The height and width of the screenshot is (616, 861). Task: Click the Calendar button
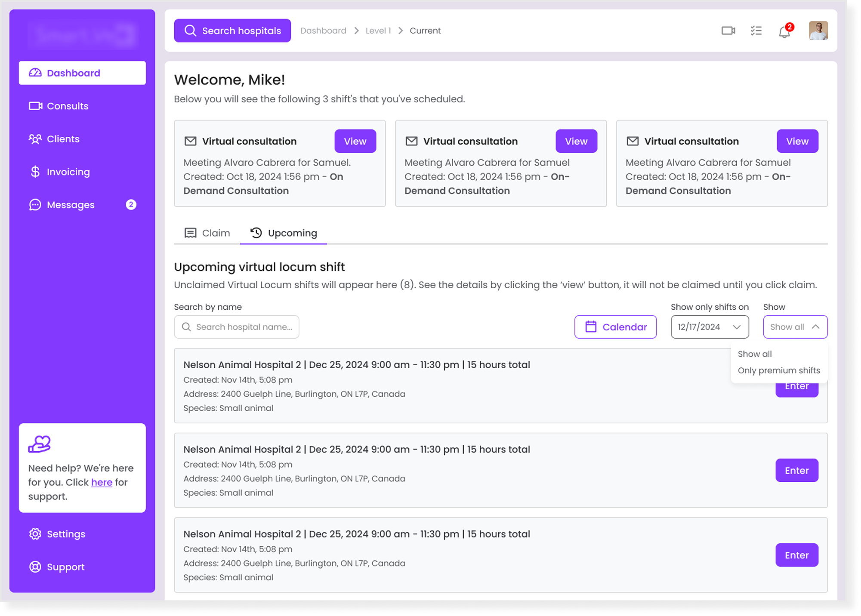615,327
